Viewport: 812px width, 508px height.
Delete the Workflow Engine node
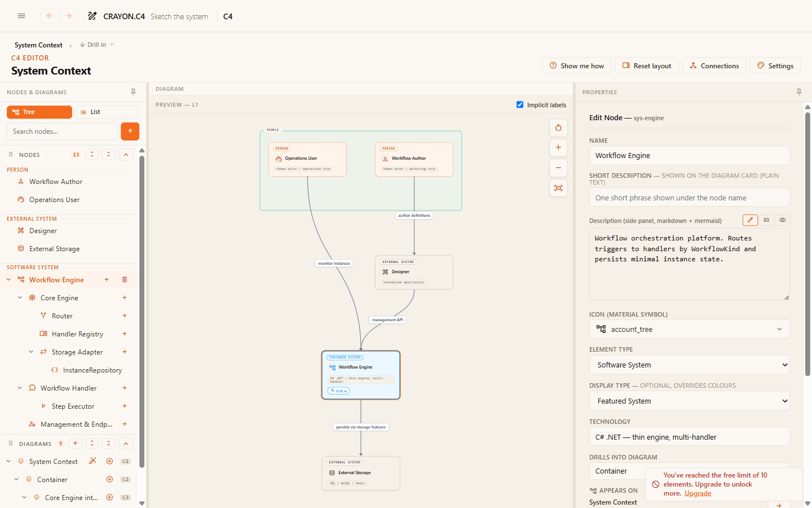125,279
